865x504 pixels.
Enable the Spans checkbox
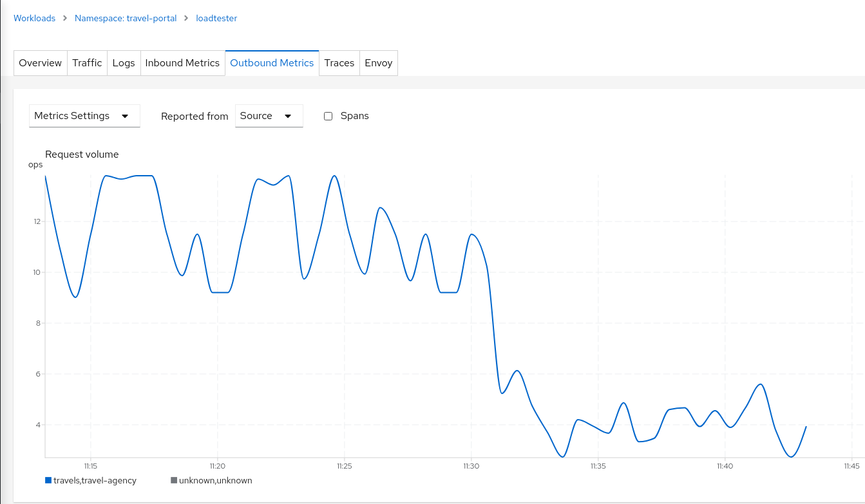[328, 116]
